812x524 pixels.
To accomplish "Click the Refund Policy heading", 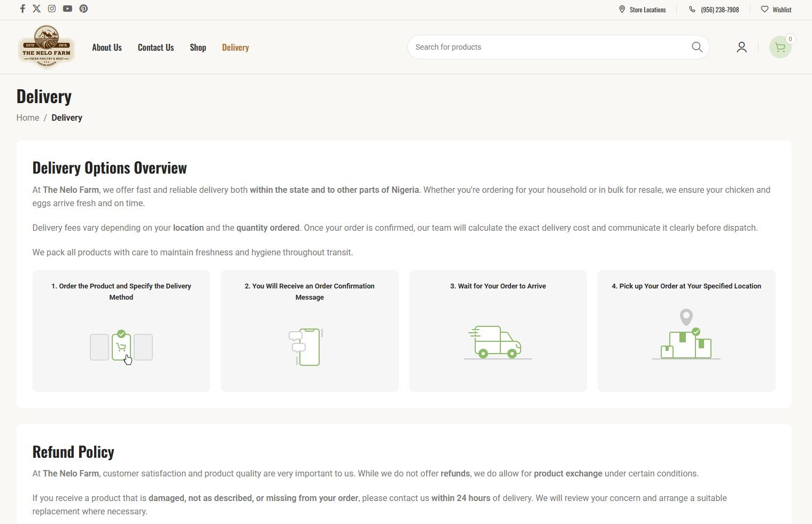I will click(x=73, y=452).
